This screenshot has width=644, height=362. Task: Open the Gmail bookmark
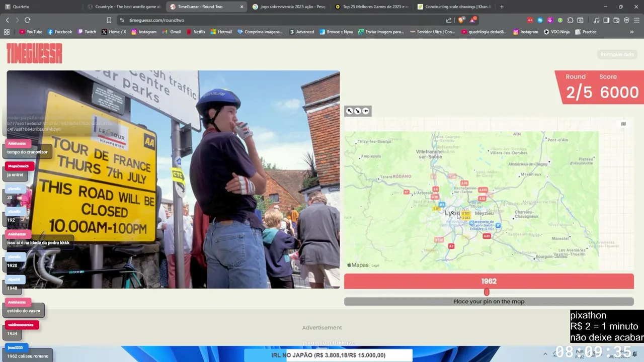click(x=172, y=32)
